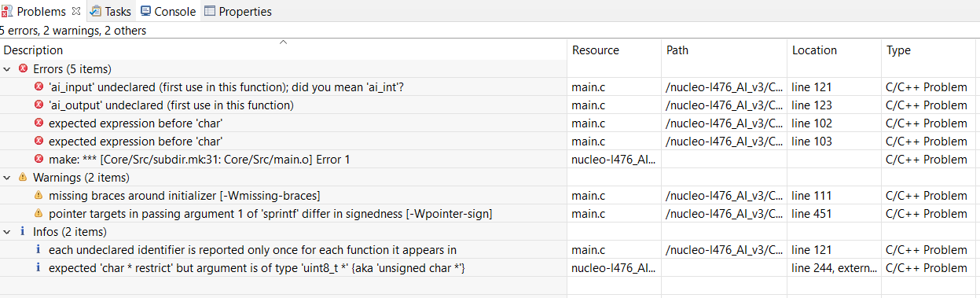Collapse the Errors (5 items) group
Viewport: 980px width, 298px height.
tap(7, 69)
